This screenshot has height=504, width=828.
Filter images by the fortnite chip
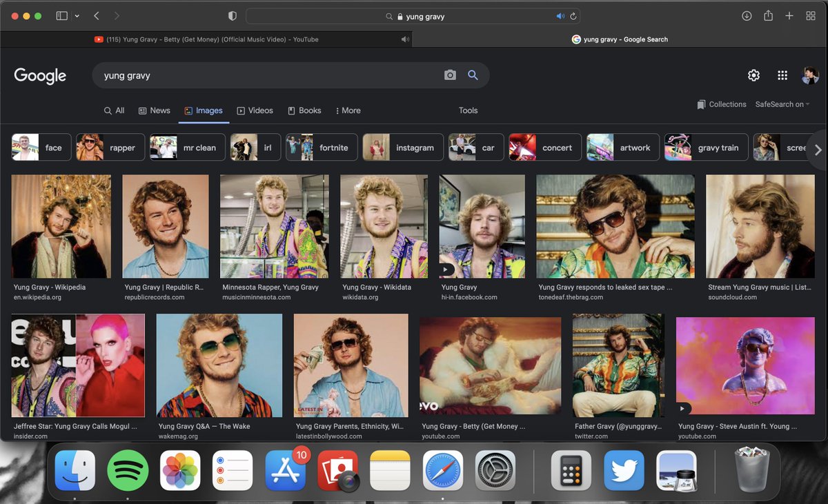point(322,148)
